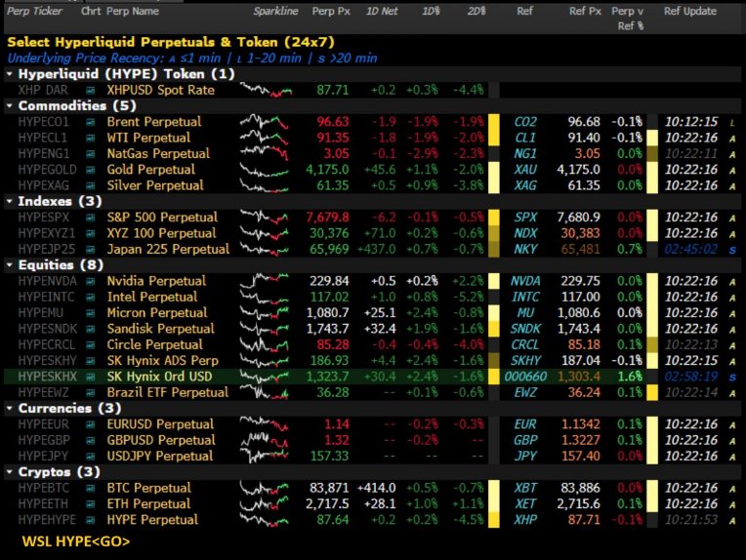This screenshot has height=560, width=746.
Task: Open chart icon for BTC Perpetual
Action: point(91,488)
